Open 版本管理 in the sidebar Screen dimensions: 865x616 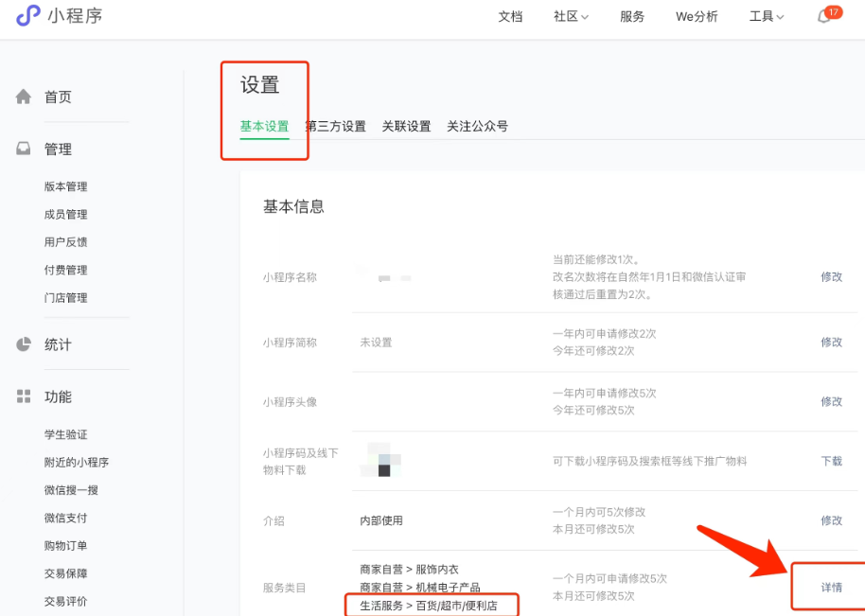tap(65, 187)
